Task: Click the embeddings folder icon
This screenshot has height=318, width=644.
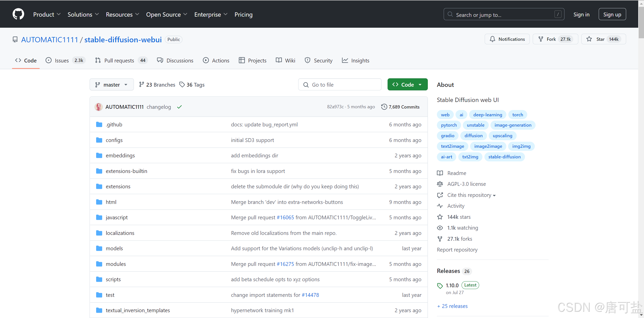Action: (x=99, y=155)
